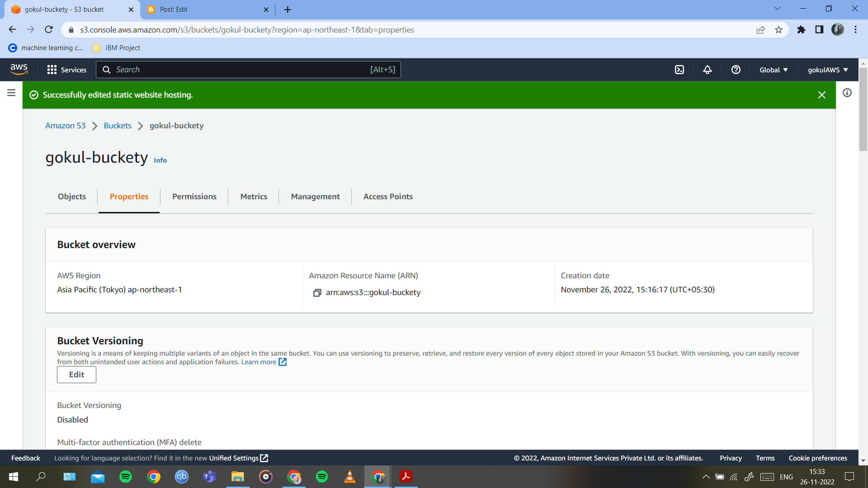The height and width of the screenshot is (488, 868).
Task: Go to the Metrics tab
Action: [x=254, y=197]
